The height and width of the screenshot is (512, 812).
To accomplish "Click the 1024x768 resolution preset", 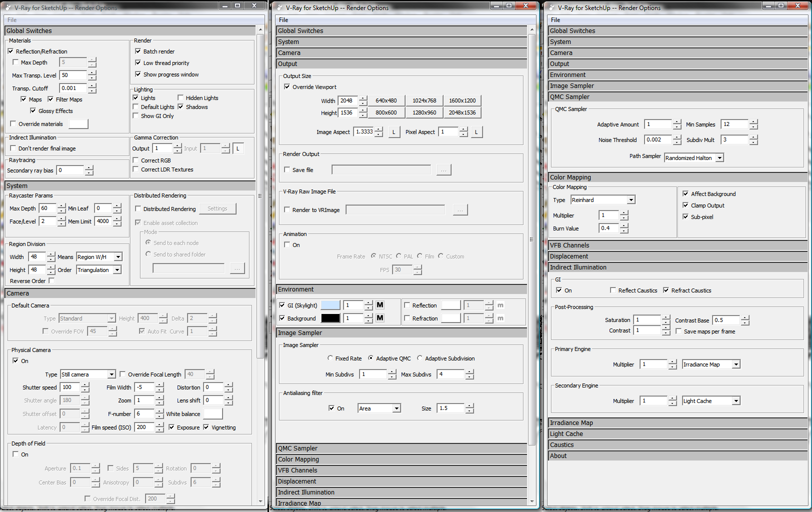I will (x=424, y=100).
